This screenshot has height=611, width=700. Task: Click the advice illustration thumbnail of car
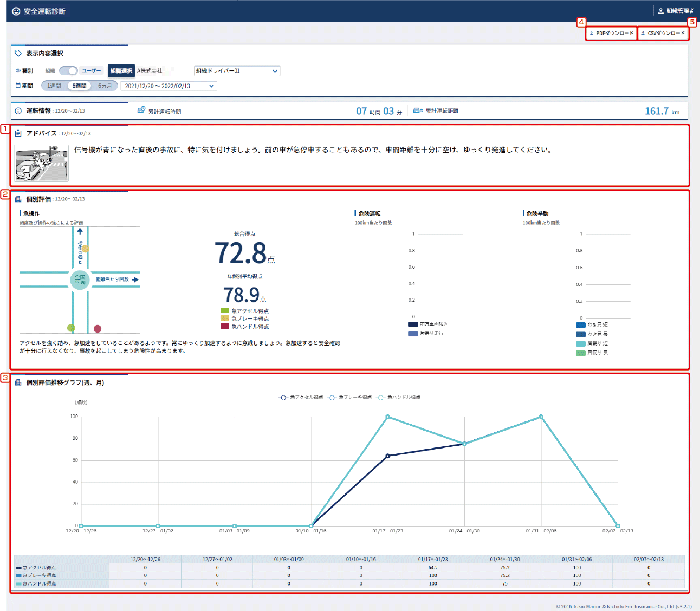[x=42, y=162]
